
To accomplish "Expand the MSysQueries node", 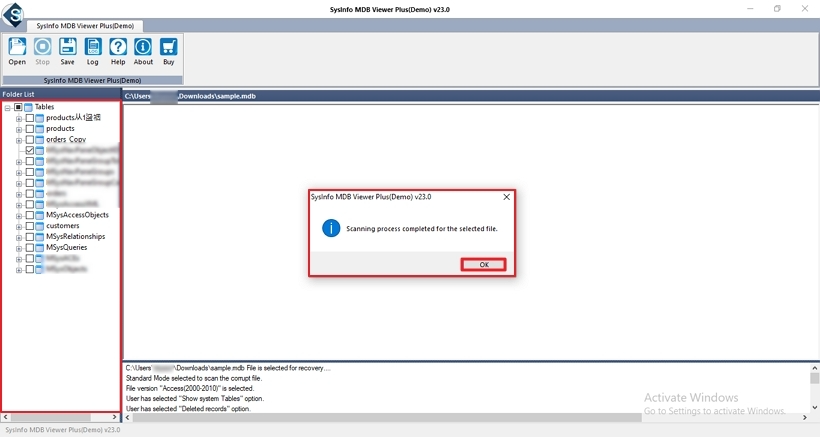I will click(19, 249).
